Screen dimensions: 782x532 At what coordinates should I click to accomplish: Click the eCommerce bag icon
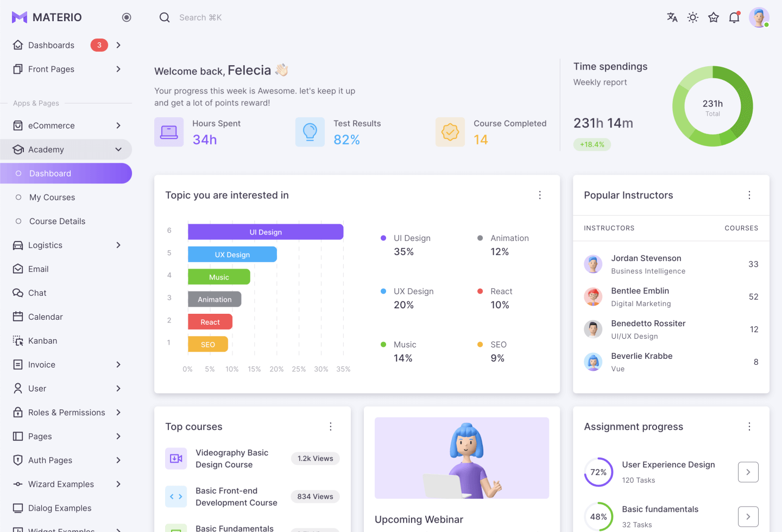[x=18, y=125]
